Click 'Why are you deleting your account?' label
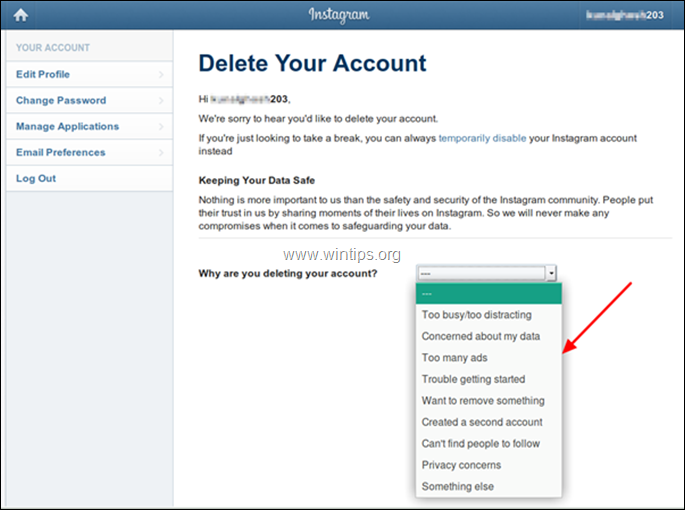This screenshot has width=685, height=510. (288, 274)
